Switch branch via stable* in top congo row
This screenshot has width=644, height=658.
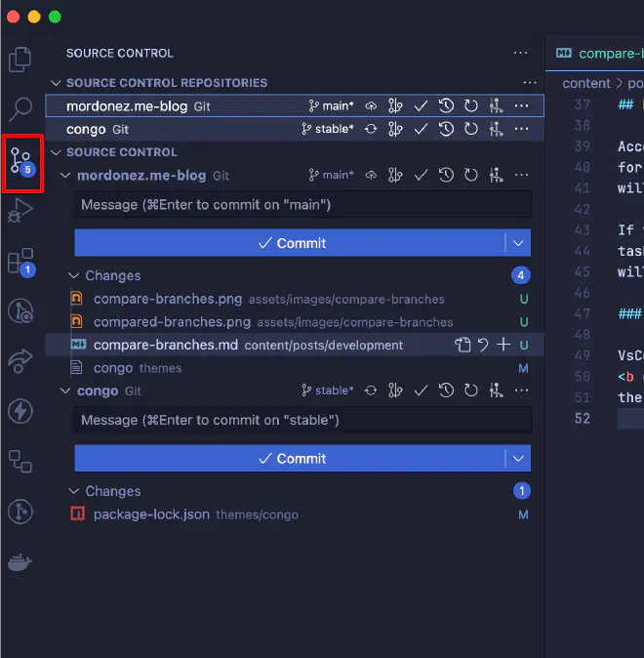point(327,129)
